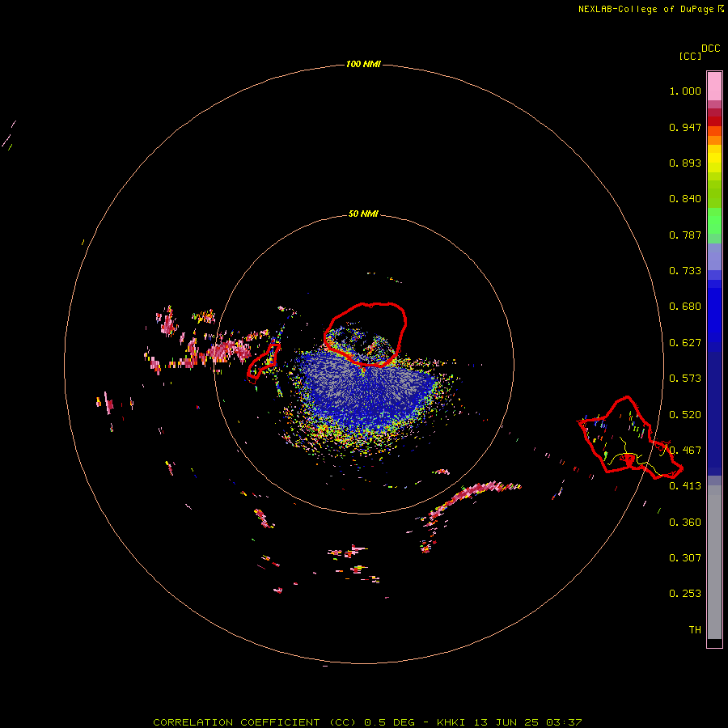
Task: Pick the orange swatch below 0.947
Action: tap(714, 140)
